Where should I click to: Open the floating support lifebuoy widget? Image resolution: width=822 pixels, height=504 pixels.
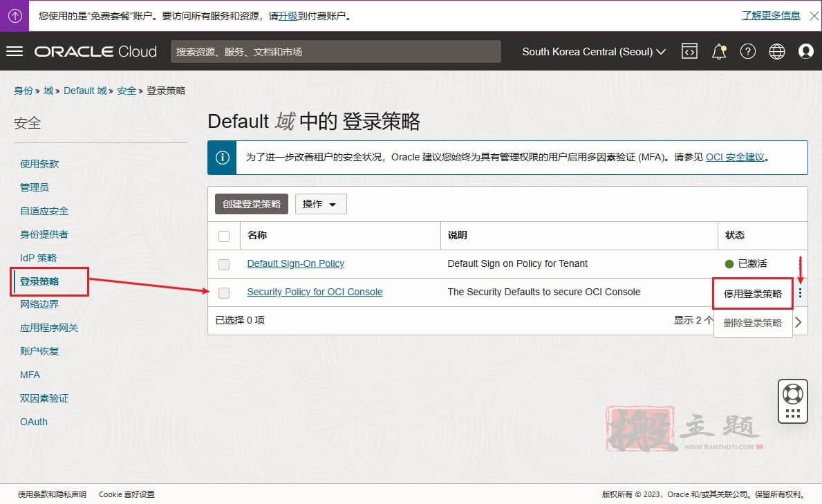pos(793,394)
